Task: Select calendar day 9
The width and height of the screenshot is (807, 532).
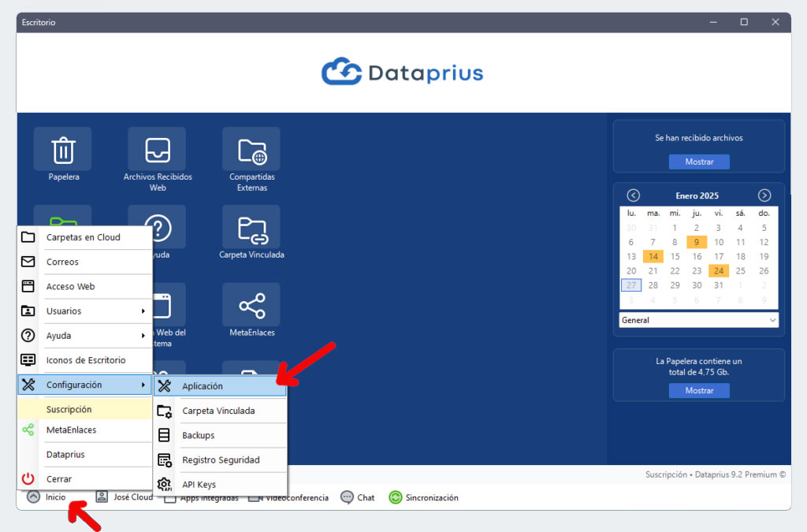Action: (697, 242)
